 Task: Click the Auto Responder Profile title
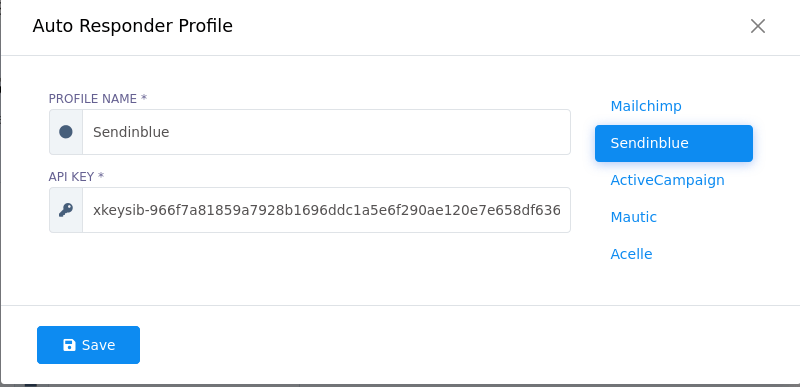[133, 25]
